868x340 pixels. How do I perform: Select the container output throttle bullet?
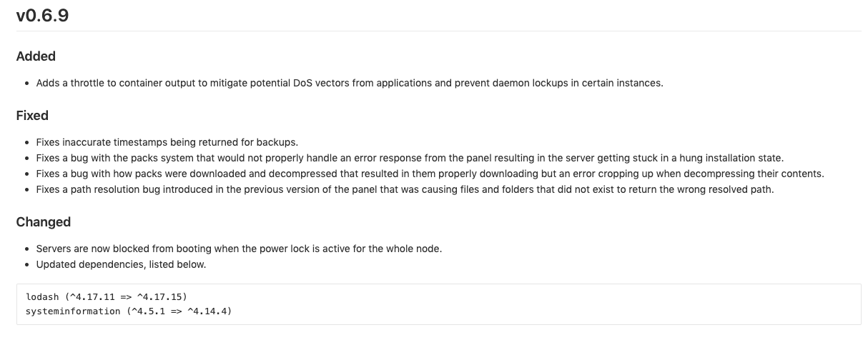349,83
